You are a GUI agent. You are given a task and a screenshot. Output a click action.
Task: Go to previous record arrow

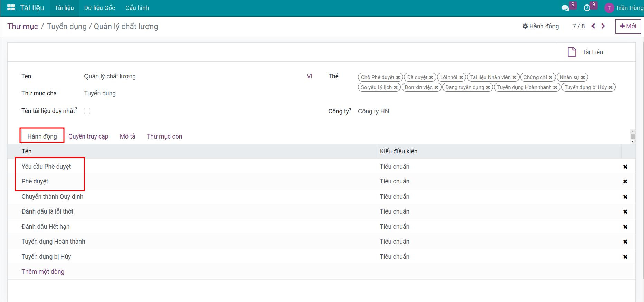593,26
